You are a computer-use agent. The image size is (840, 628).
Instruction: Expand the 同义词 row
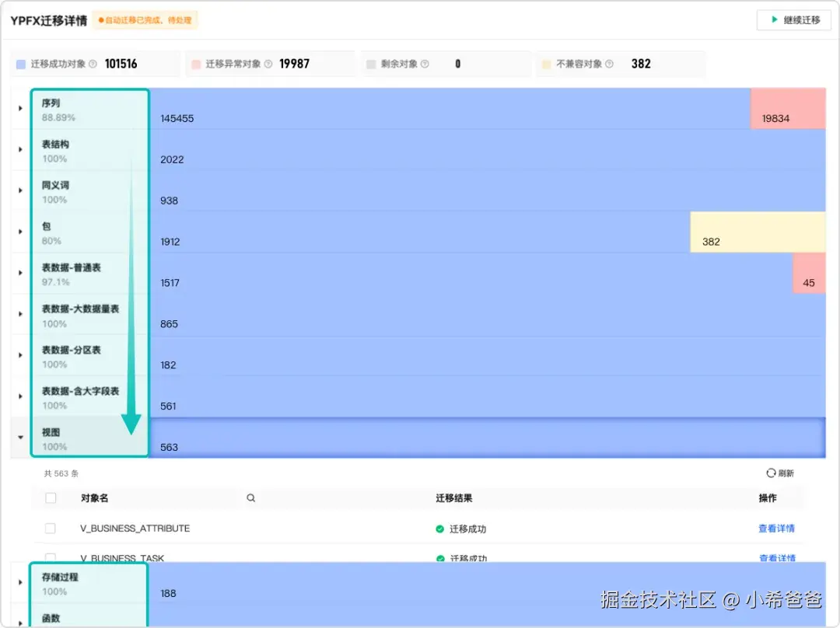(x=20, y=190)
